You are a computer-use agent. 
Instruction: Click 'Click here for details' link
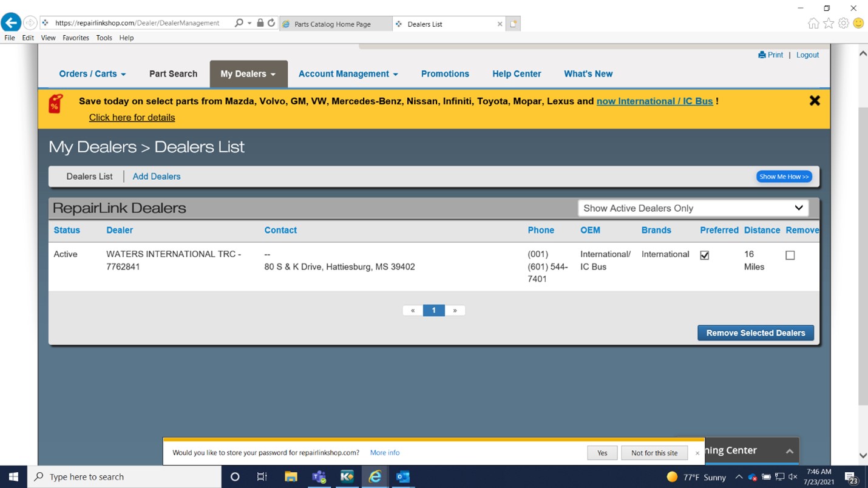click(132, 117)
